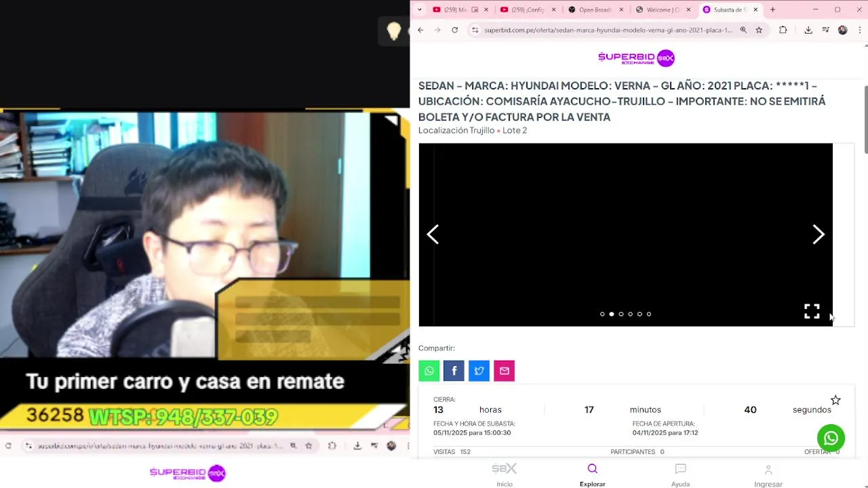The width and height of the screenshot is (868, 488).
Task: Bookmark this page with the star icon
Action: tap(759, 30)
